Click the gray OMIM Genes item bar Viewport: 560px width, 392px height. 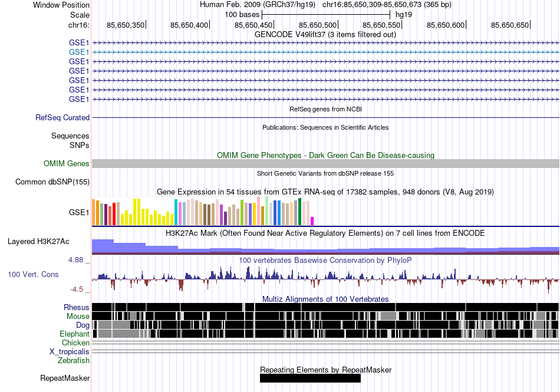click(325, 163)
